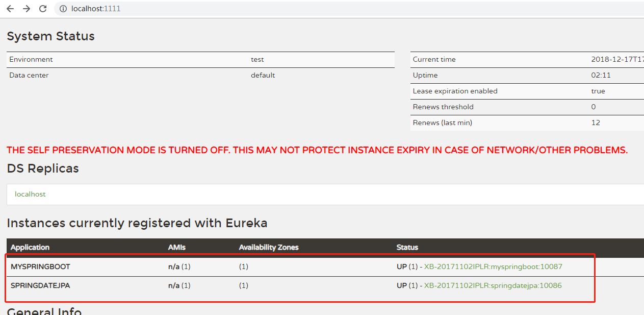Image resolution: width=644 pixels, height=315 pixels.
Task: Click the AMIs column header
Action: pos(177,247)
